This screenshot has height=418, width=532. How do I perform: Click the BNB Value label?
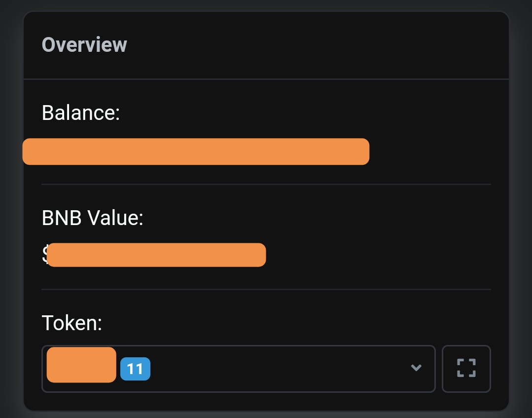(x=92, y=217)
